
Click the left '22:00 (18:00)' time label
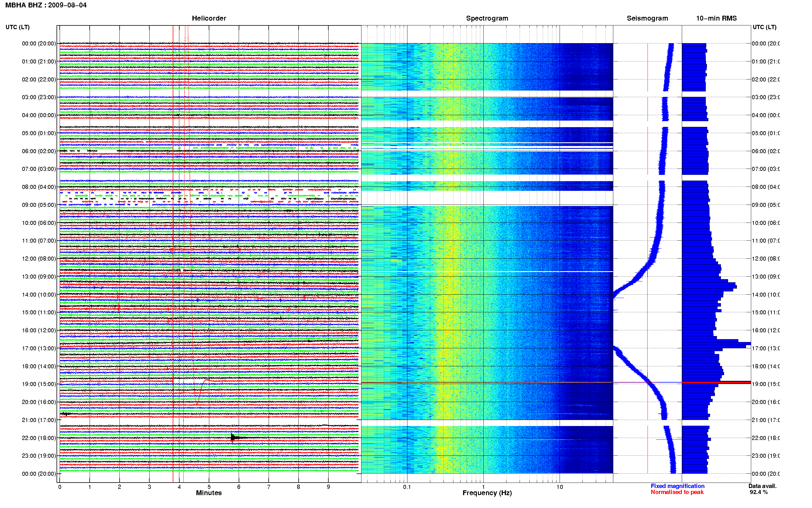39,438
